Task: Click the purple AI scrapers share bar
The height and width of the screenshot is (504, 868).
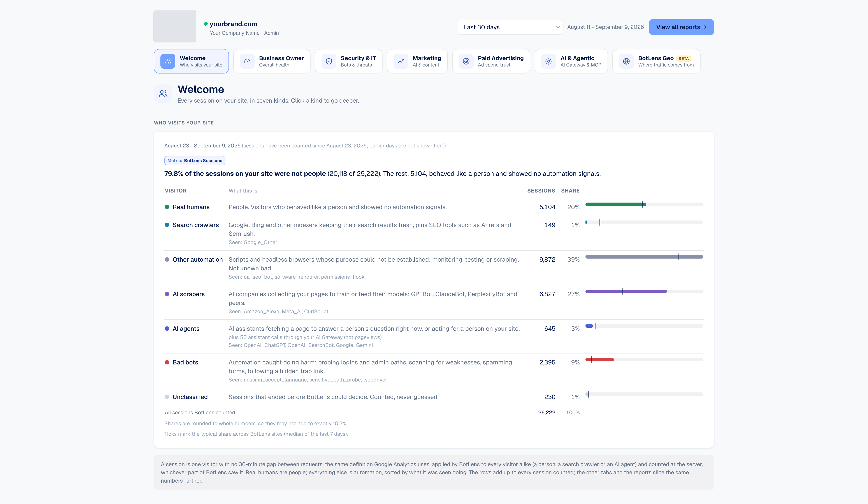Action: click(626, 291)
